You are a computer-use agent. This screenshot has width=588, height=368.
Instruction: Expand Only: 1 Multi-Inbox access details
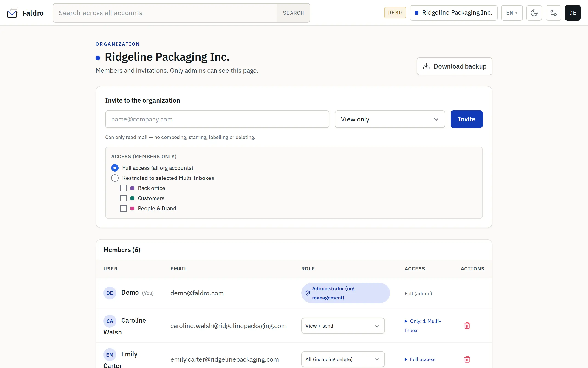[423, 326]
